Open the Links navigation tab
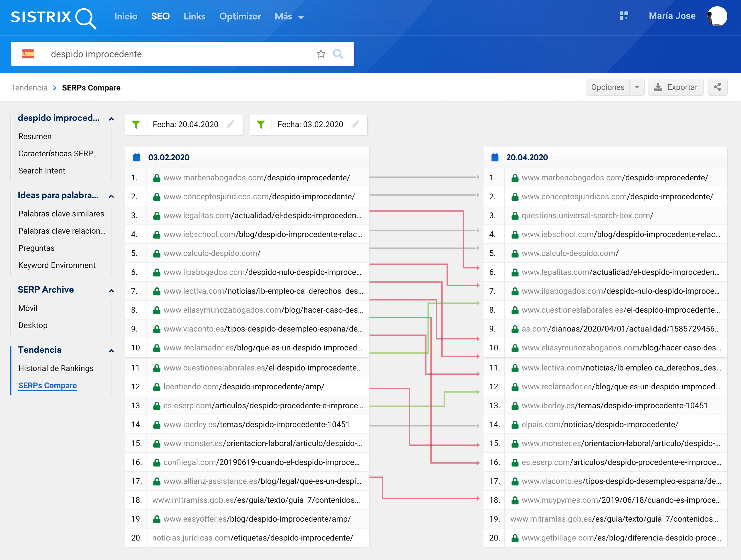 194,16
